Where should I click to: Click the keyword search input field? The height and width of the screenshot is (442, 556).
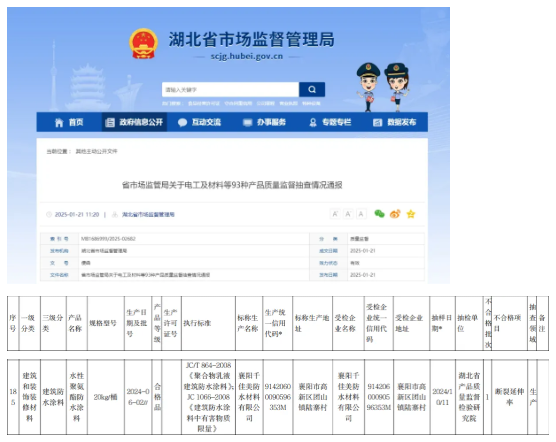pos(230,89)
